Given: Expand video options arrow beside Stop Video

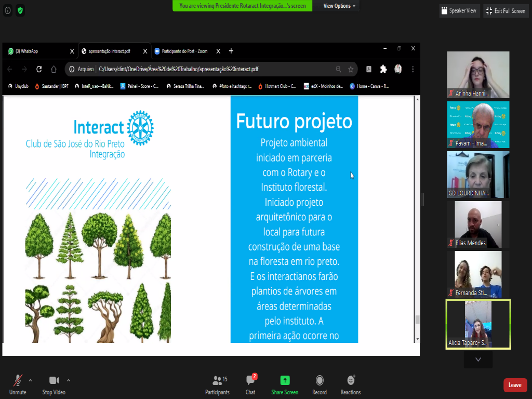Looking at the screenshot, I should tap(69, 380).
